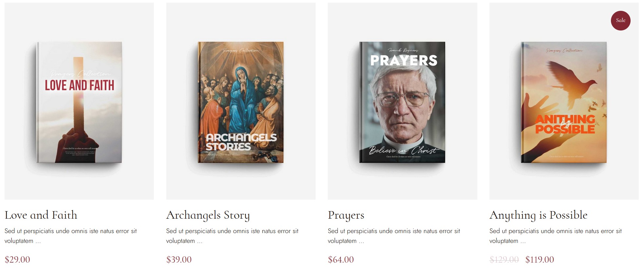
Task: Open the Prayers product title link
Action: [346, 215]
